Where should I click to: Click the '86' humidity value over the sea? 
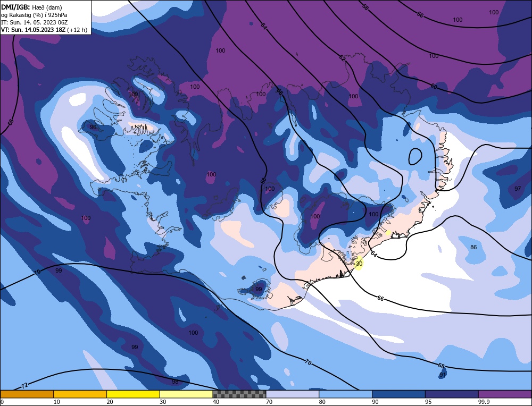tap(473, 247)
